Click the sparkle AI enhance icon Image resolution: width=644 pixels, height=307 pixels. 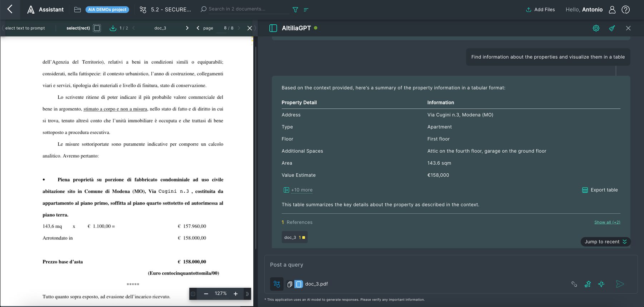click(x=601, y=284)
